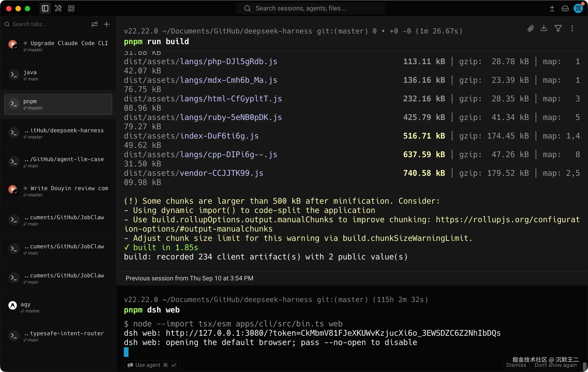
Task: Open the grid view icon
Action: pos(71,9)
